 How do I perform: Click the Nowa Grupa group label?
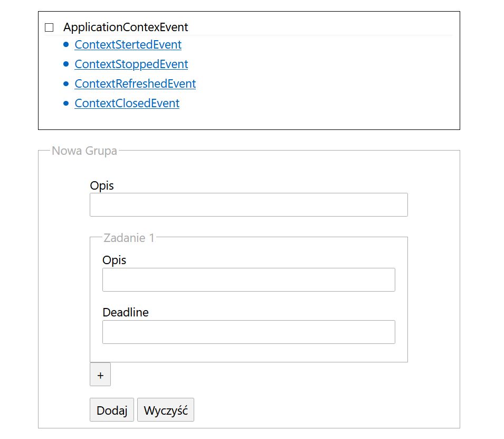pyautogui.click(x=83, y=151)
